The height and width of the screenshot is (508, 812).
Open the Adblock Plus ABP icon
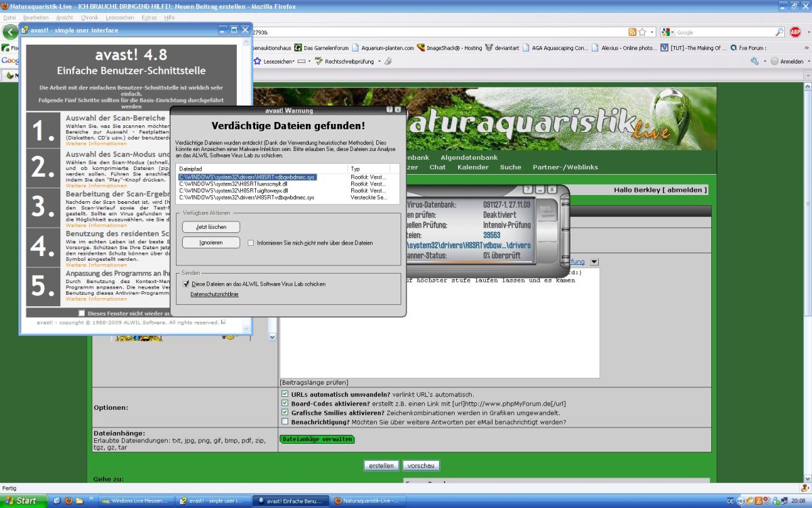coord(795,32)
